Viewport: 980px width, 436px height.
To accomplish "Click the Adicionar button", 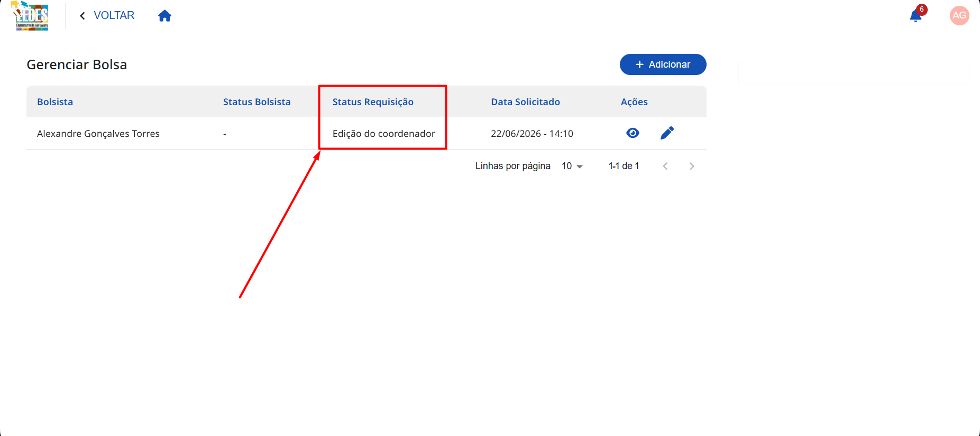I will [663, 64].
